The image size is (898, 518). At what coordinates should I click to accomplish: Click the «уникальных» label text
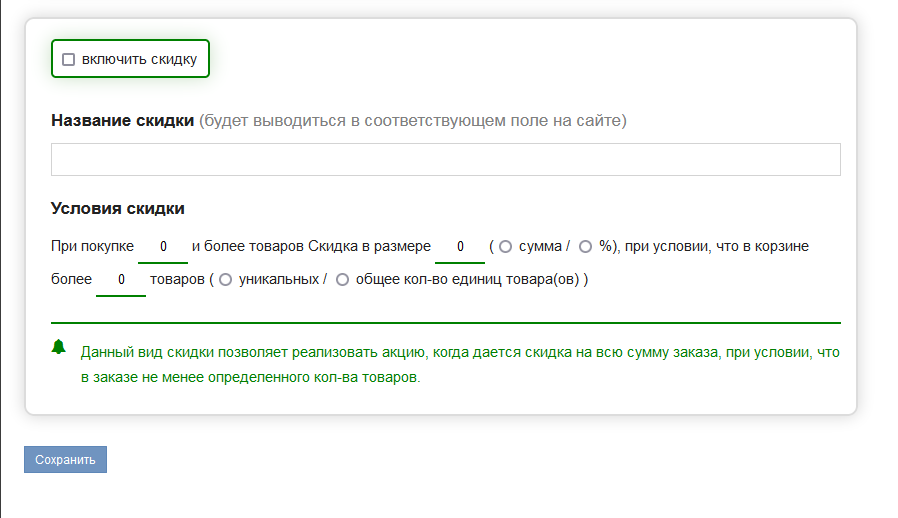click(279, 280)
